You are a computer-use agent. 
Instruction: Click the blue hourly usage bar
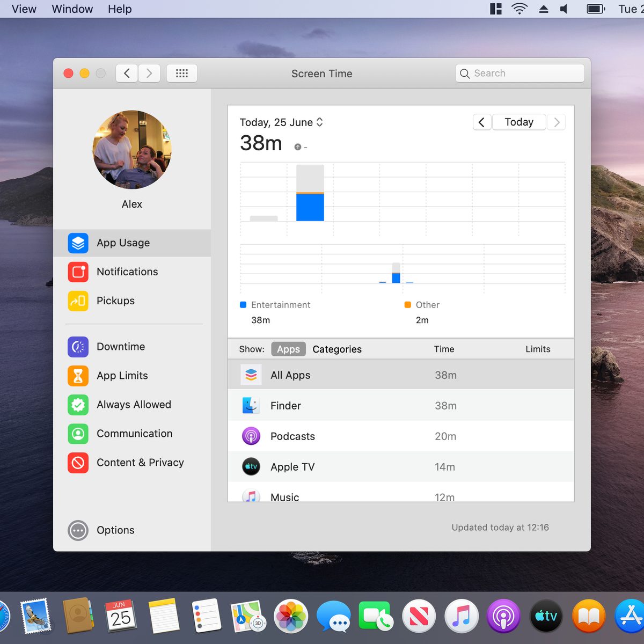point(396,278)
